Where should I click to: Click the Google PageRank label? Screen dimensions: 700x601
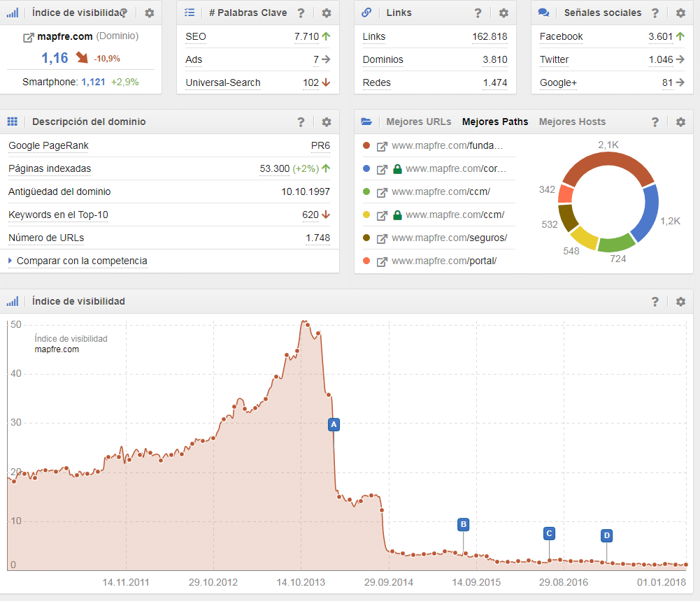pos(49,145)
